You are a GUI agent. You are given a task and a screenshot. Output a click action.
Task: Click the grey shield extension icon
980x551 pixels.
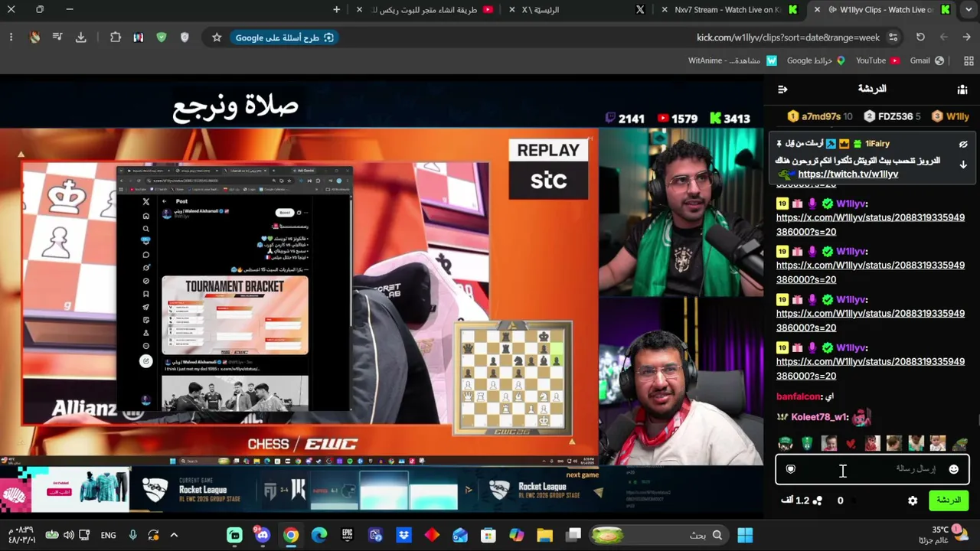coord(185,37)
